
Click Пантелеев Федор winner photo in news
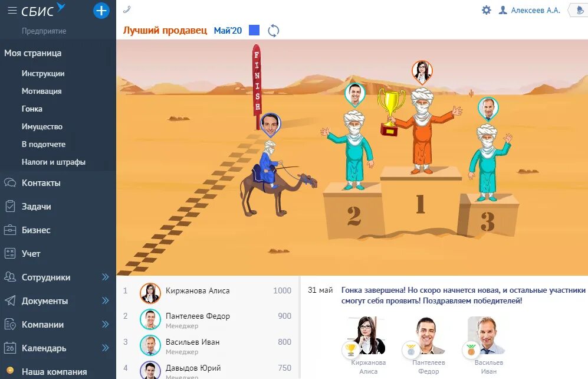[x=428, y=335]
